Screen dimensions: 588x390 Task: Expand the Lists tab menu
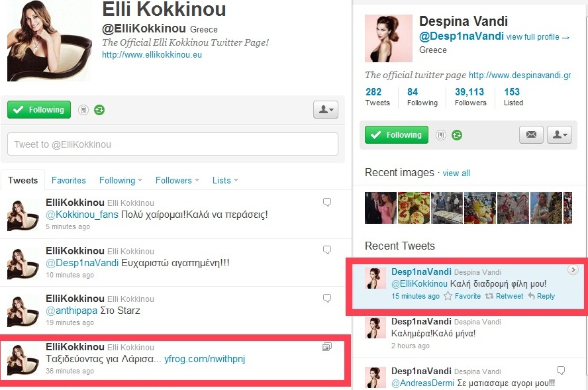(x=225, y=180)
